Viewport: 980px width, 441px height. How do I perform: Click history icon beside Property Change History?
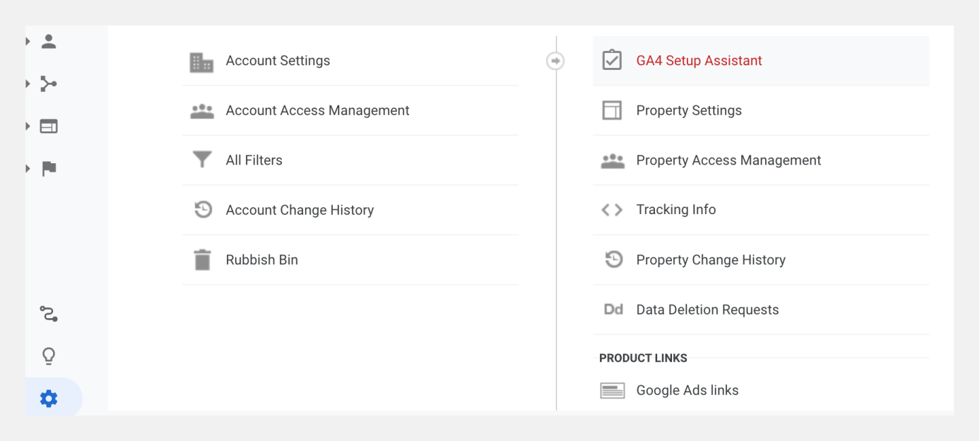614,259
